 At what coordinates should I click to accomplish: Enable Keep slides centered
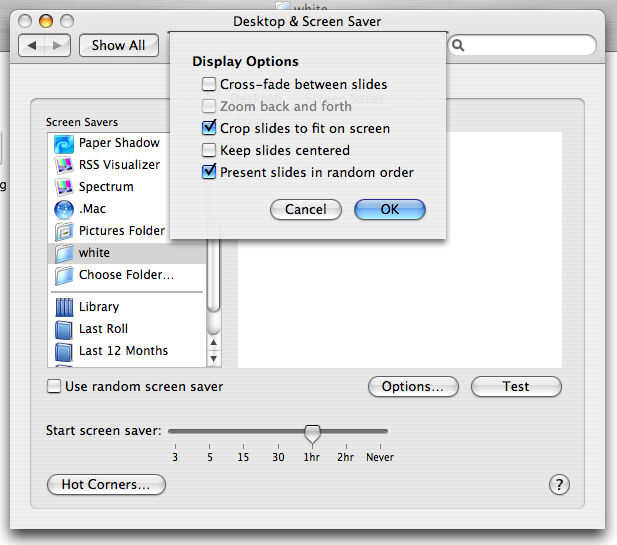click(x=209, y=150)
